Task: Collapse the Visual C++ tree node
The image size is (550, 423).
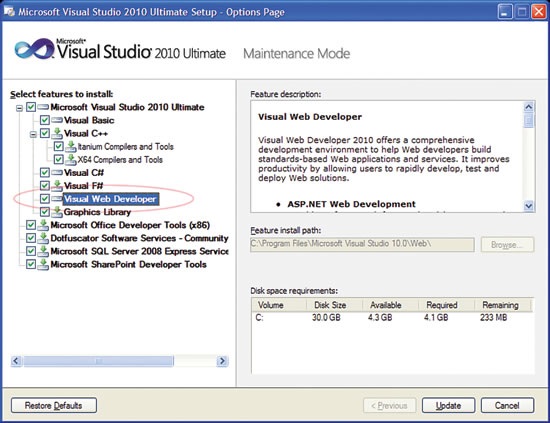Action: (33, 134)
